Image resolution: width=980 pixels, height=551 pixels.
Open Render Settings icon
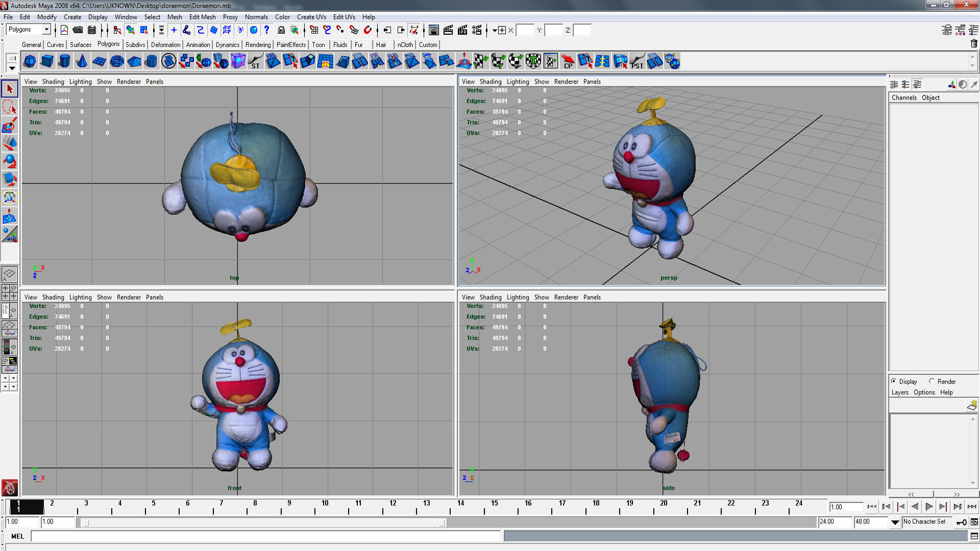tap(477, 30)
